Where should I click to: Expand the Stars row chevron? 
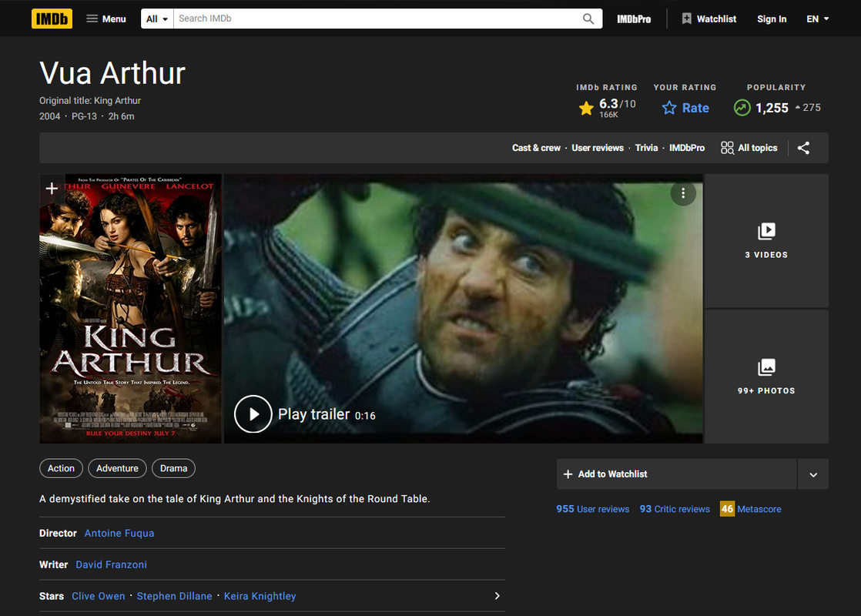pos(497,596)
